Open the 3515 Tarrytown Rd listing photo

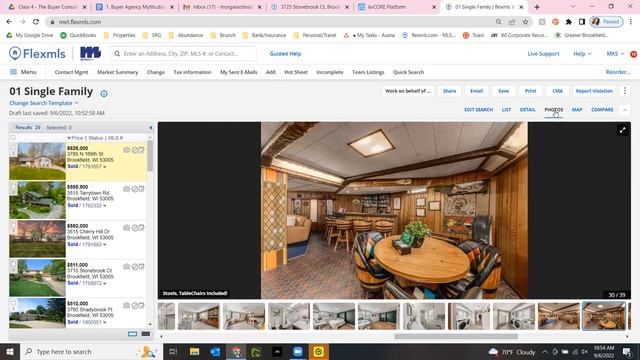[37, 200]
